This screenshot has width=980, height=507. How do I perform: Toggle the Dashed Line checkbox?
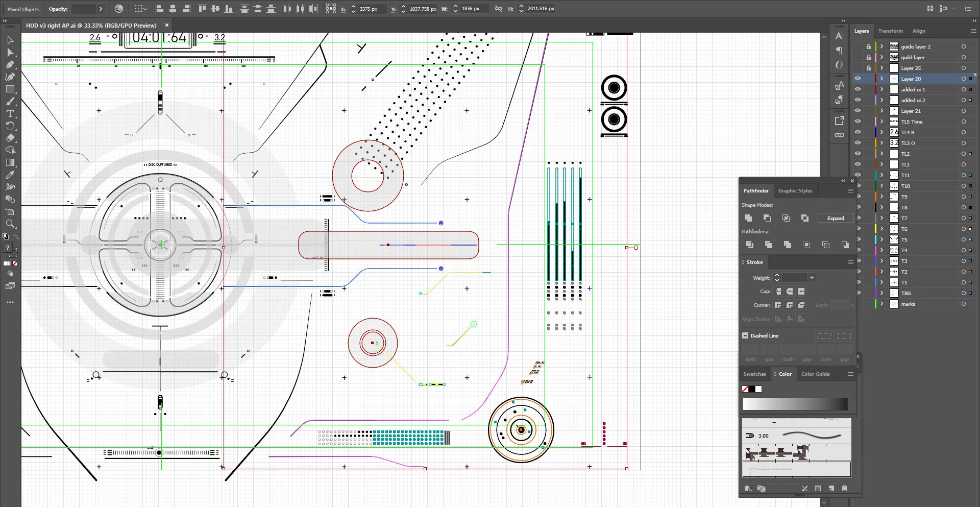[745, 335]
